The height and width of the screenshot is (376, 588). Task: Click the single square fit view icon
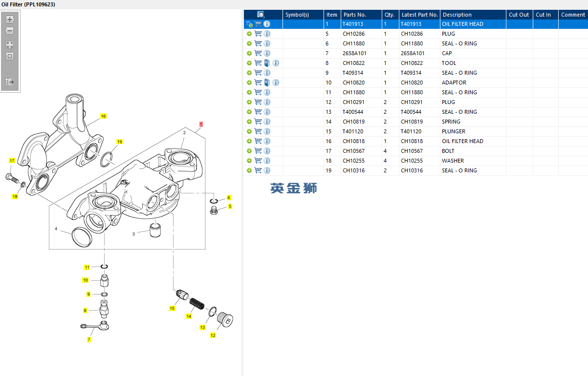pos(10,56)
